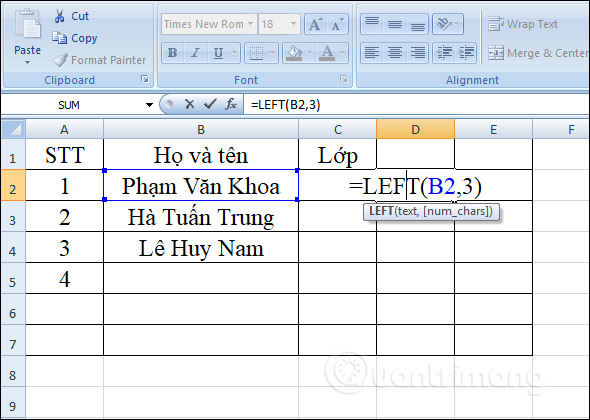Expand the font name dropdown arrow
The width and height of the screenshot is (590, 420).
click(x=251, y=24)
